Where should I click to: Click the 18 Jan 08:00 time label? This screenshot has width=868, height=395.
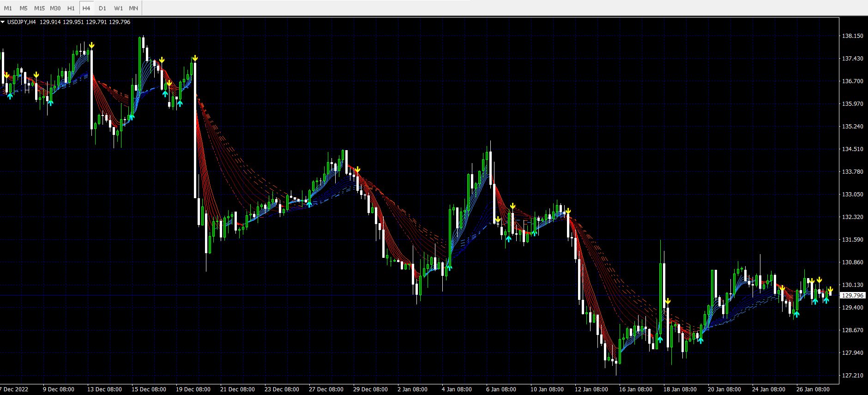point(680,389)
